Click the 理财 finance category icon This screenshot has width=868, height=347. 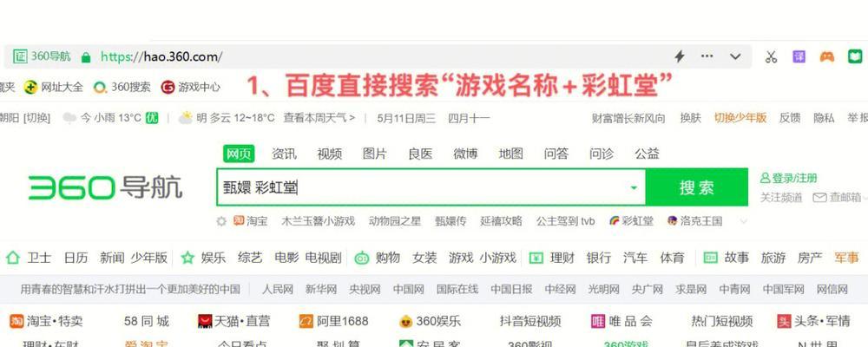[x=536, y=258]
